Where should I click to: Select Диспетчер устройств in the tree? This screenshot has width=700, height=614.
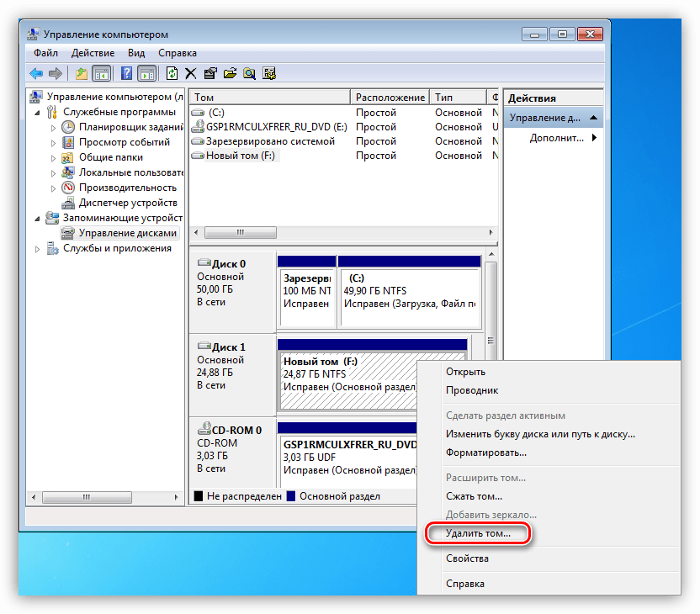tap(127, 203)
